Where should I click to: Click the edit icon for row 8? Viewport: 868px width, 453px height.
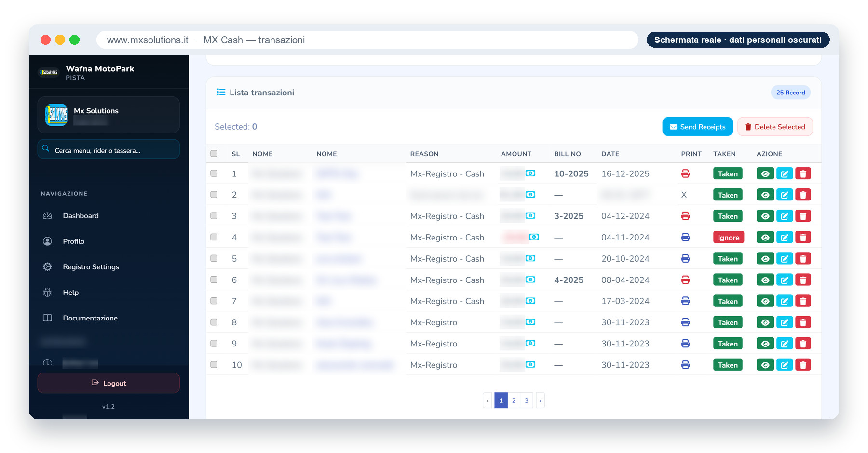[x=785, y=322]
